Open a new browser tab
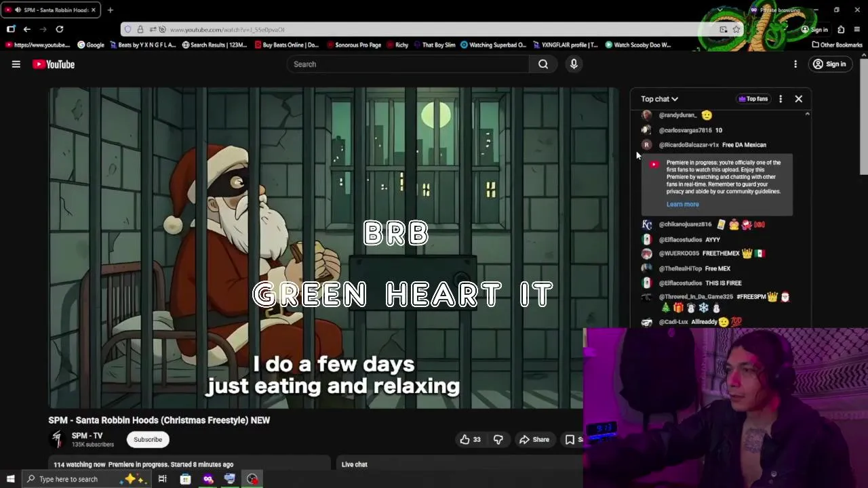Viewport: 868px width, 488px height. coord(110,10)
